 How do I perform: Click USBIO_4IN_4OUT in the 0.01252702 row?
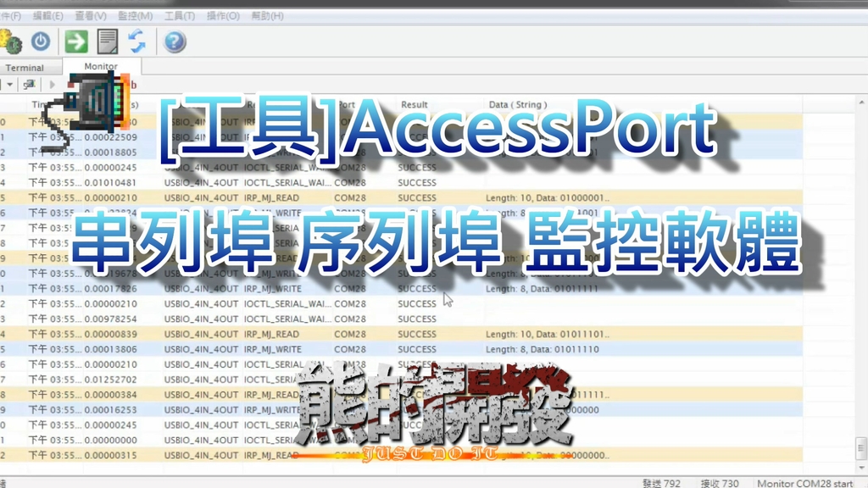(201, 380)
